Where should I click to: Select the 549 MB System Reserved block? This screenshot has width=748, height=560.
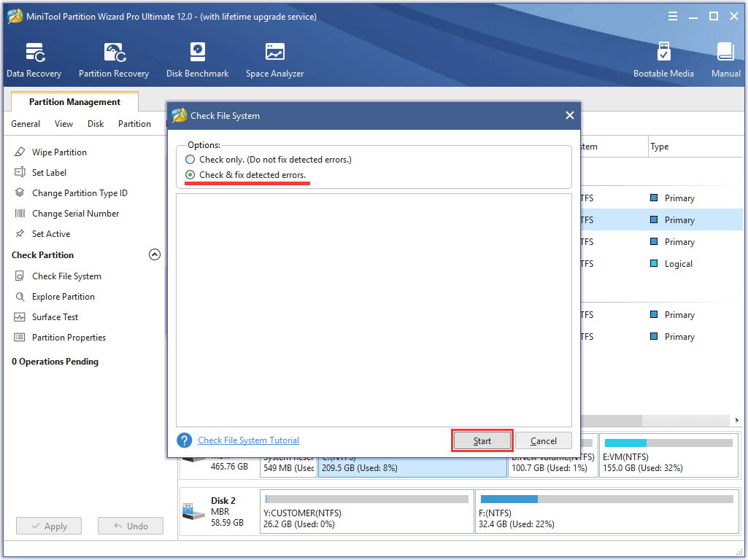click(x=288, y=467)
